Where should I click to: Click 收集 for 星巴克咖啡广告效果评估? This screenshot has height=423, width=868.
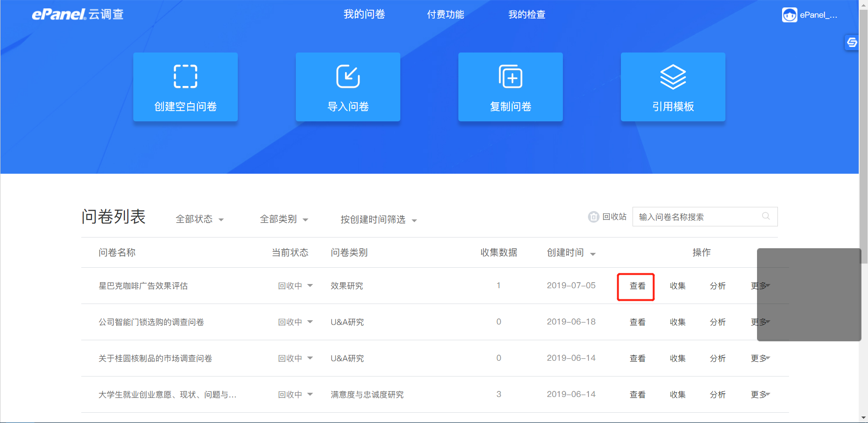678,286
